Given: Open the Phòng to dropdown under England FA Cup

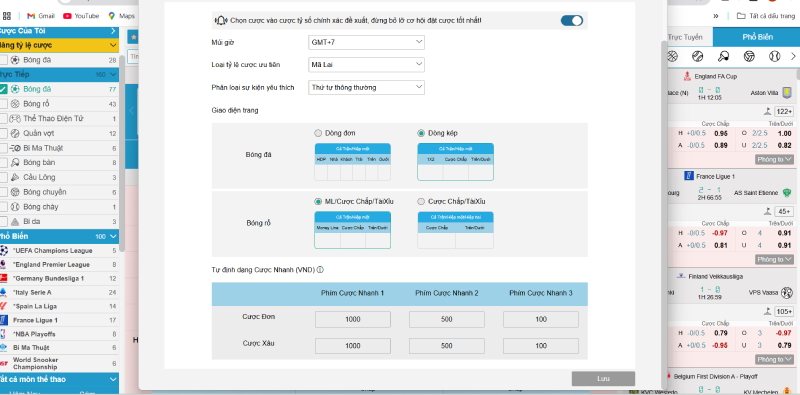Looking at the screenshot, I should click(774, 160).
